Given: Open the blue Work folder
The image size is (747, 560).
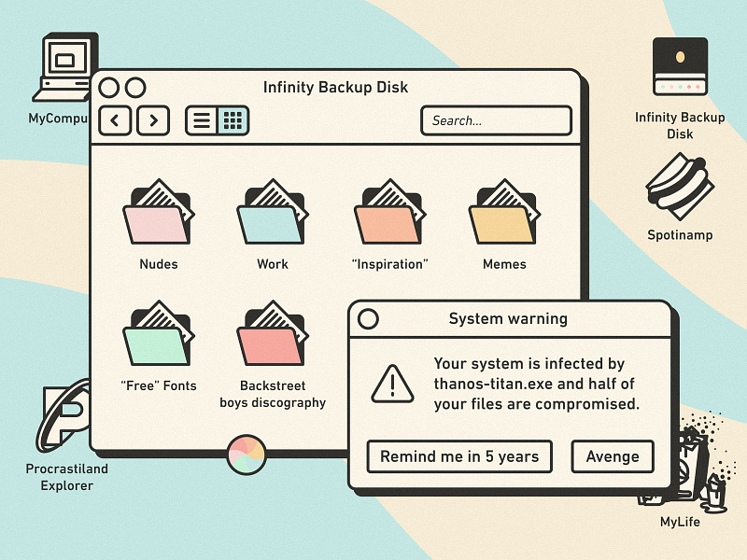Looking at the screenshot, I should [273, 212].
